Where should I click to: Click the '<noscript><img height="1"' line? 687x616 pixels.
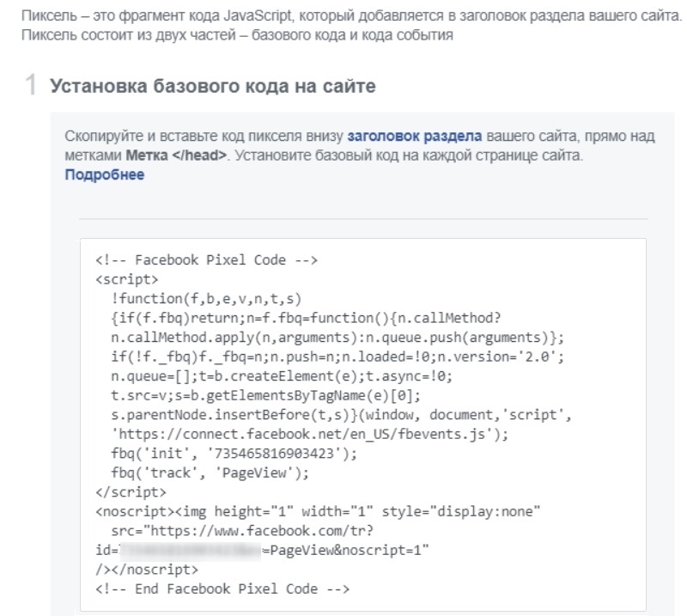click(x=318, y=511)
